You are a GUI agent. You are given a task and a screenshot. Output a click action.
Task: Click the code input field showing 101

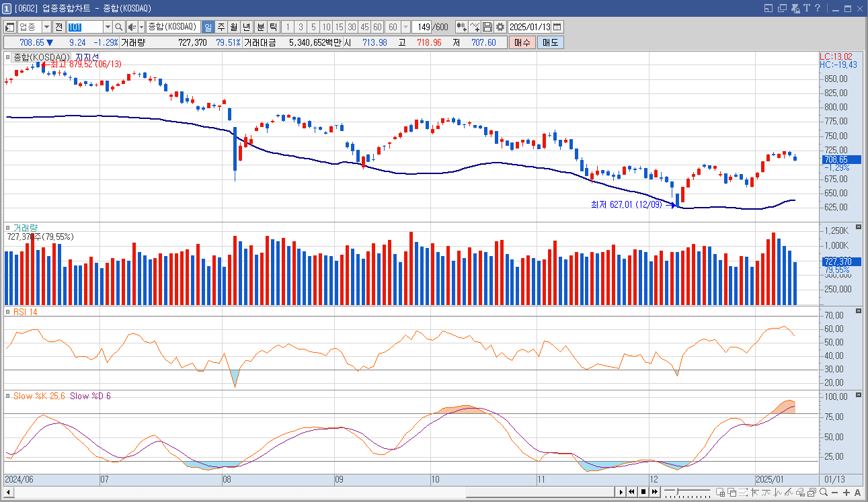point(85,27)
